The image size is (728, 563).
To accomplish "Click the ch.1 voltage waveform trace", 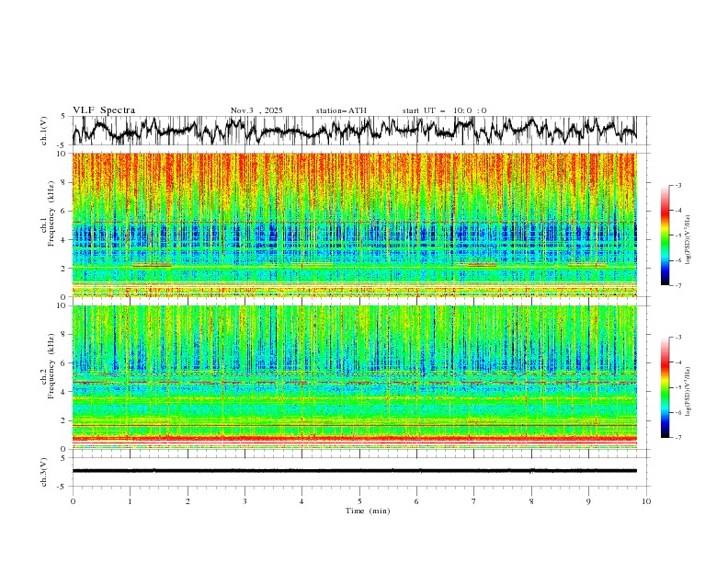I will click(354, 131).
